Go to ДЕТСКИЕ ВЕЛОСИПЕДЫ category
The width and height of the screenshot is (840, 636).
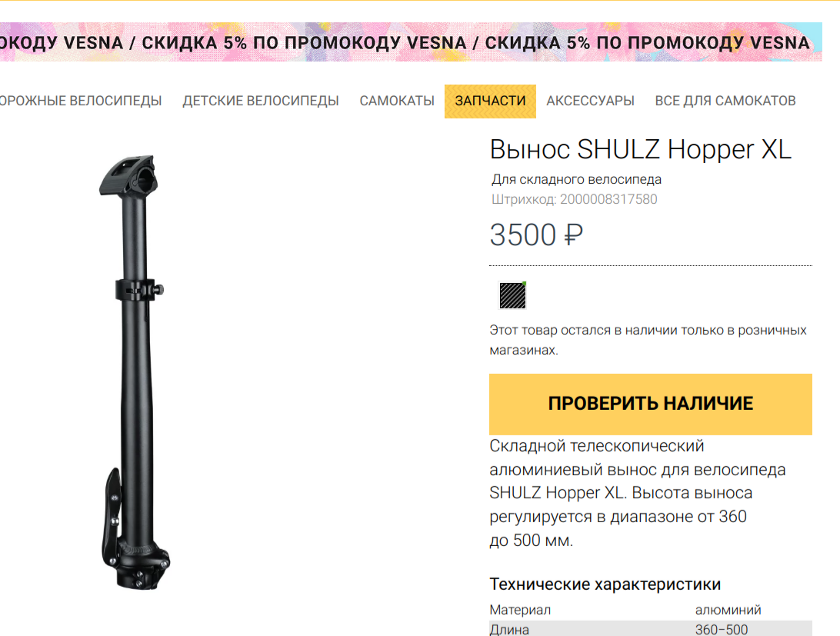[261, 102]
